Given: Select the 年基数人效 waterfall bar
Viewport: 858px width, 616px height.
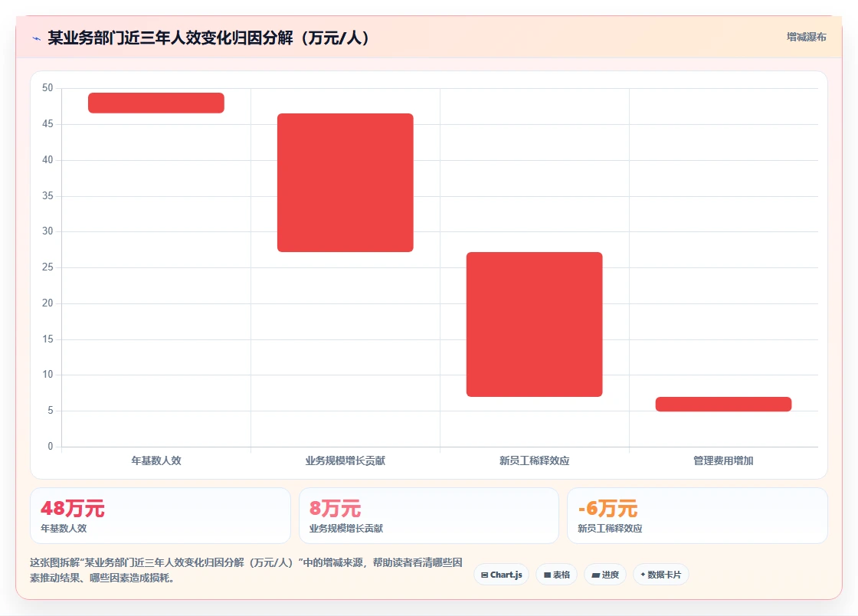Looking at the screenshot, I should [x=156, y=103].
